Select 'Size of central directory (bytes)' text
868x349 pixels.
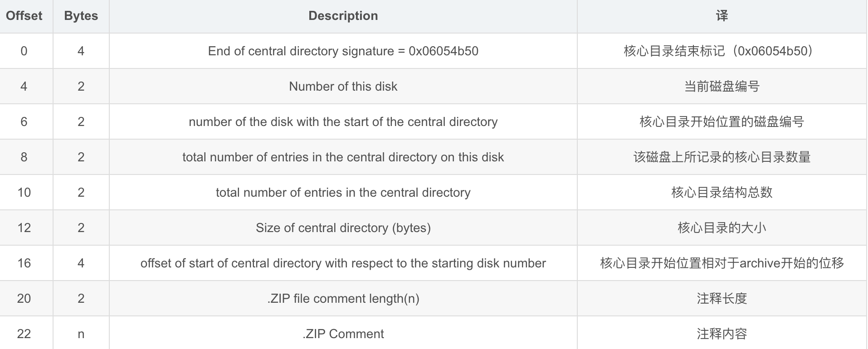click(343, 228)
